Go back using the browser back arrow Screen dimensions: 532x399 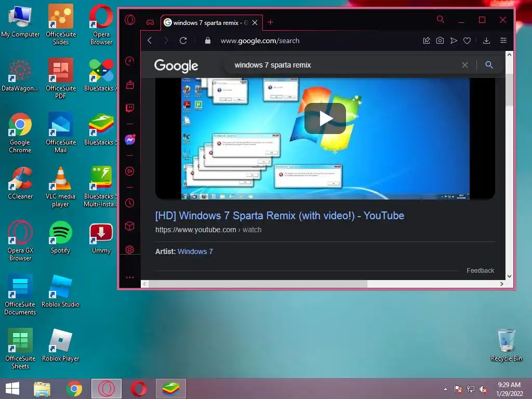tap(150, 41)
